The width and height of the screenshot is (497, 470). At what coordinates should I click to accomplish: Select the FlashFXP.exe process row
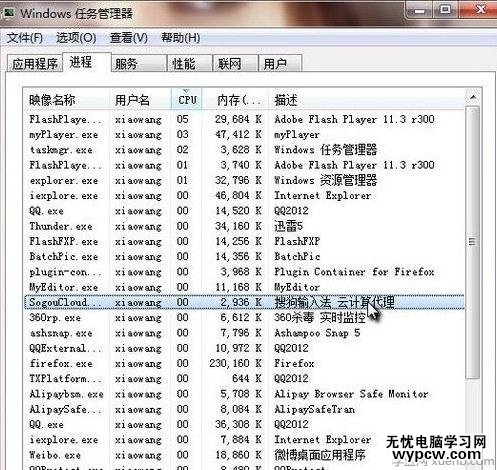coord(244,241)
